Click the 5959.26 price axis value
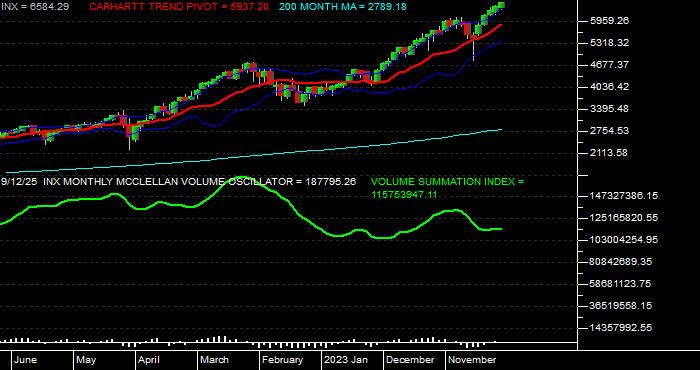700x370 pixels. point(609,21)
